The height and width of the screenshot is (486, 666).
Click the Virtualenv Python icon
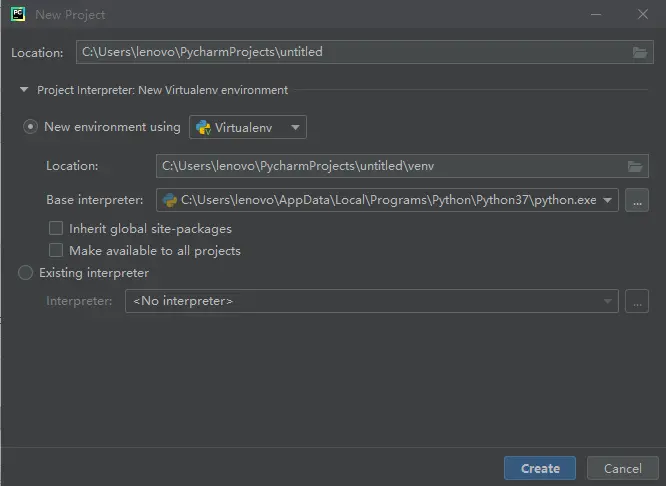[203, 128]
